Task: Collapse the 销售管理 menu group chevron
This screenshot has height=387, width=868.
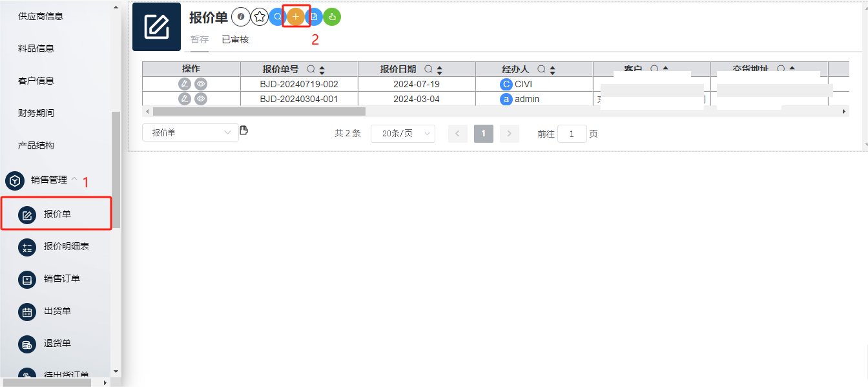Action: point(74,179)
